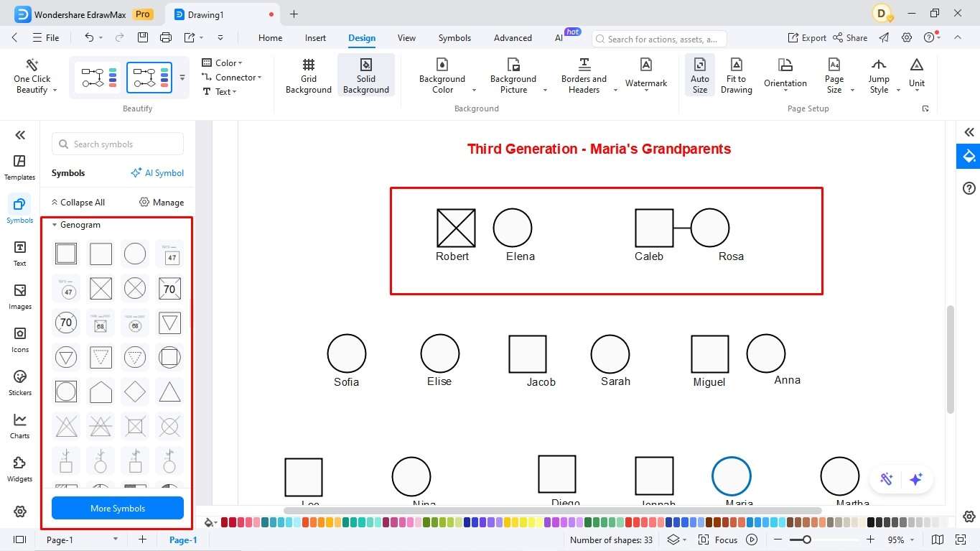The image size is (980, 551).
Task: Select the male square genogram symbol
Action: pos(101,254)
